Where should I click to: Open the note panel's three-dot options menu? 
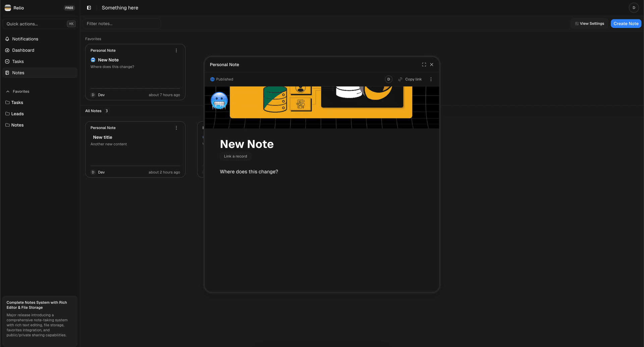(431, 79)
